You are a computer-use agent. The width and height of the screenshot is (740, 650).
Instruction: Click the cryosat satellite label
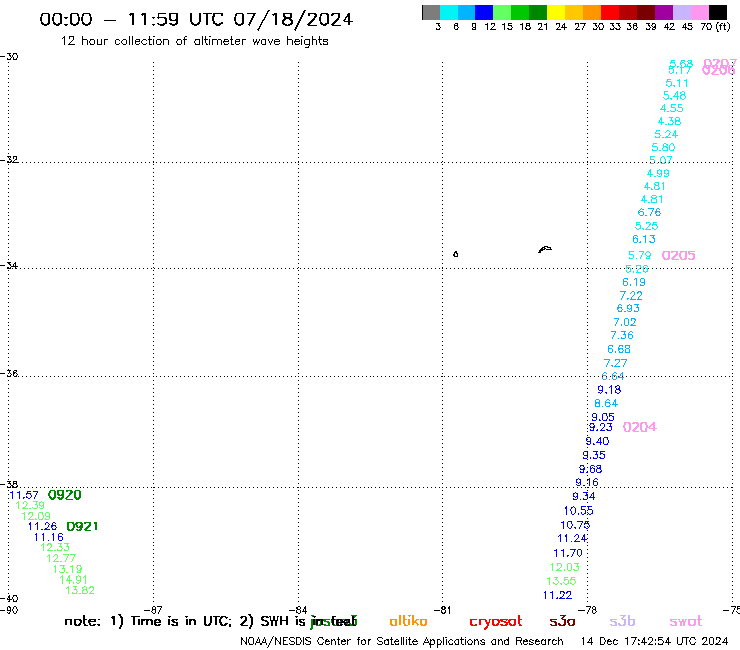click(496, 622)
